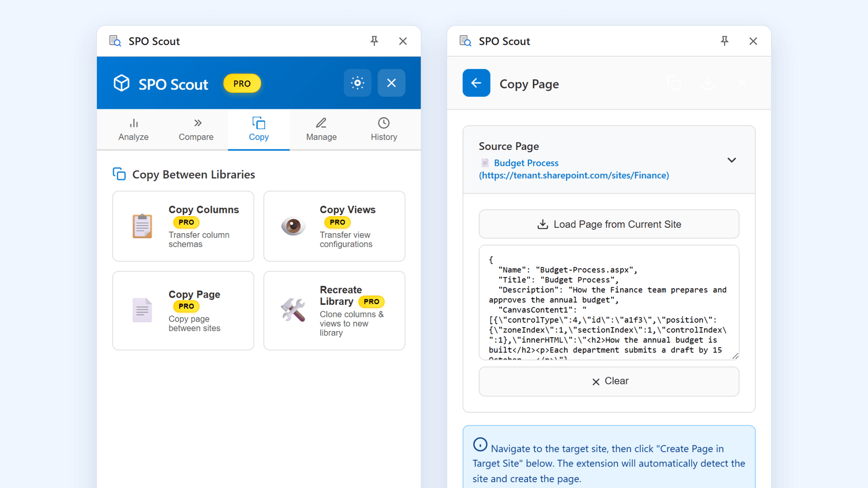Viewport: 868px width, 488px height.
Task: Click the document icon on Copy Page
Action: pos(142,310)
